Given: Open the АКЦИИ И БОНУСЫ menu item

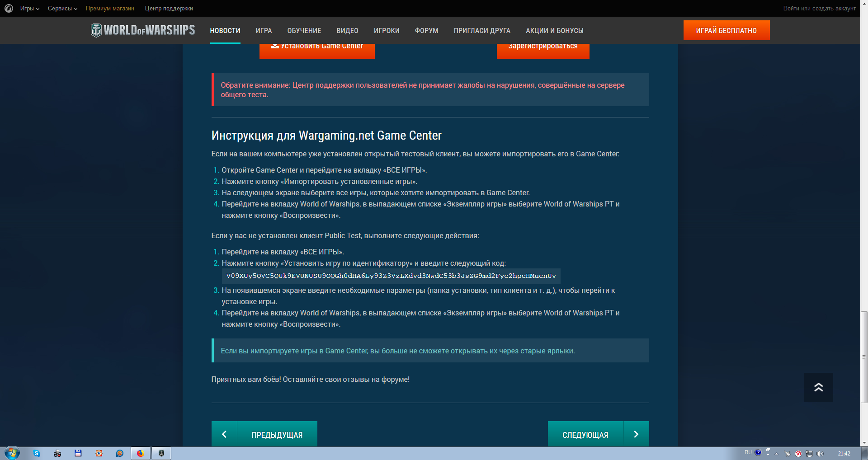Looking at the screenshot, I should (555, 30).
